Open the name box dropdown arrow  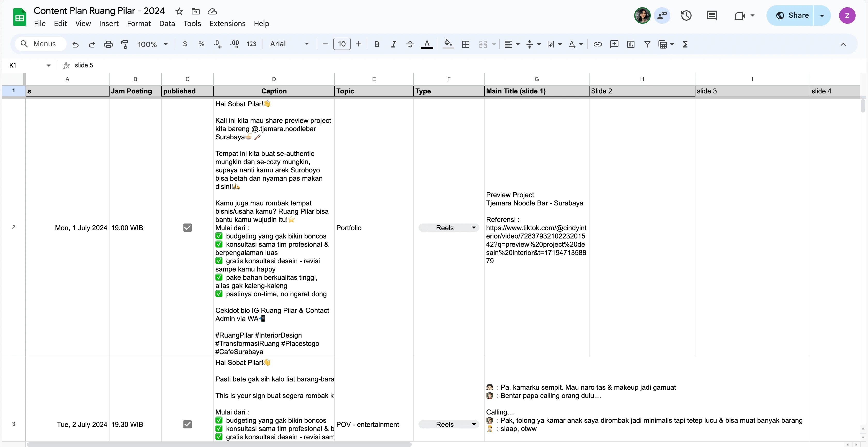pos(49,65)
